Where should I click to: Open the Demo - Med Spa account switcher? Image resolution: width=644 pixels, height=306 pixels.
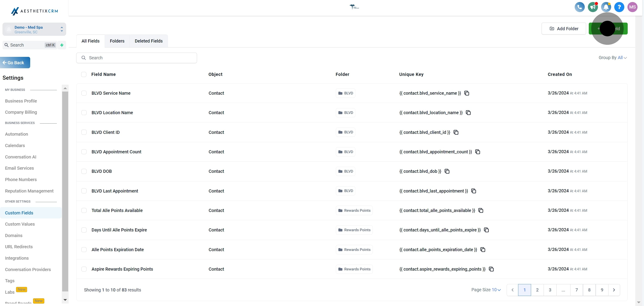click(34, 30)
